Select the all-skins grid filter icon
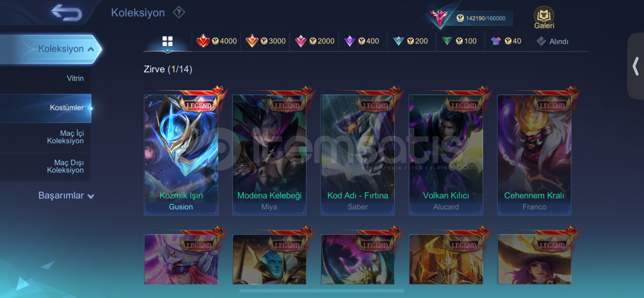The height and width of the screenshot is (298, 644). point(167,41)
